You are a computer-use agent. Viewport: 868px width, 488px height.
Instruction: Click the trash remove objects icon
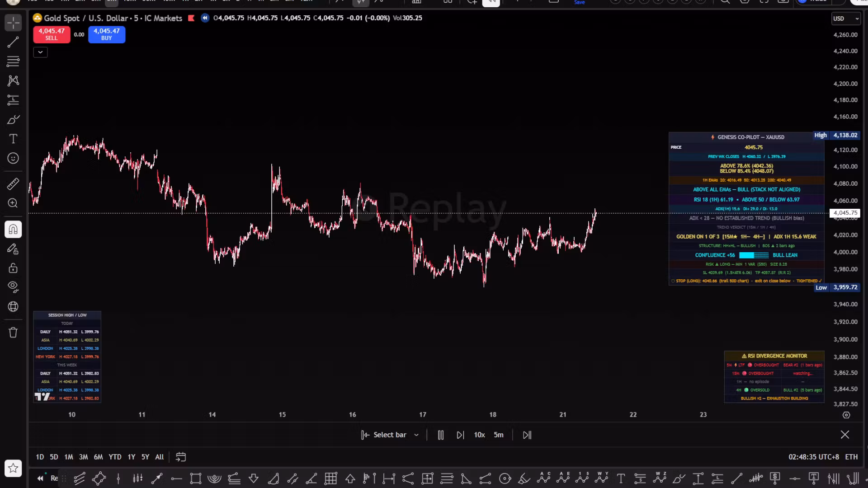(13, 333)
